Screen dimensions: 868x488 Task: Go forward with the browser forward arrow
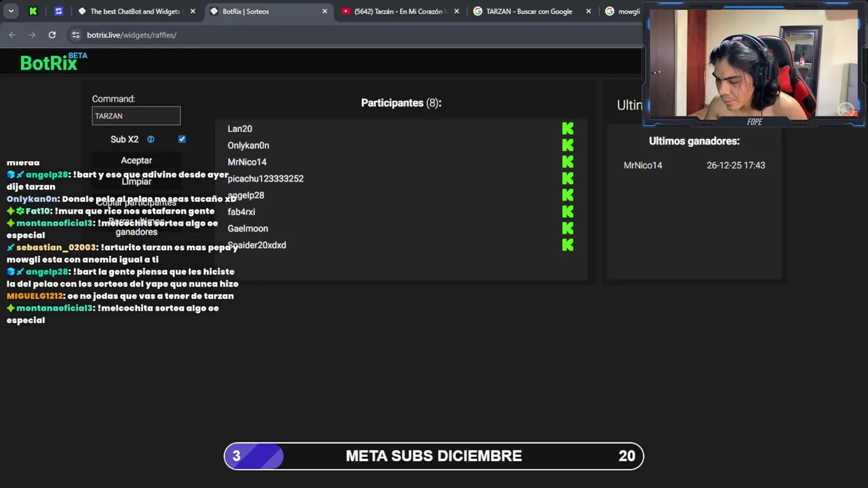32,35
